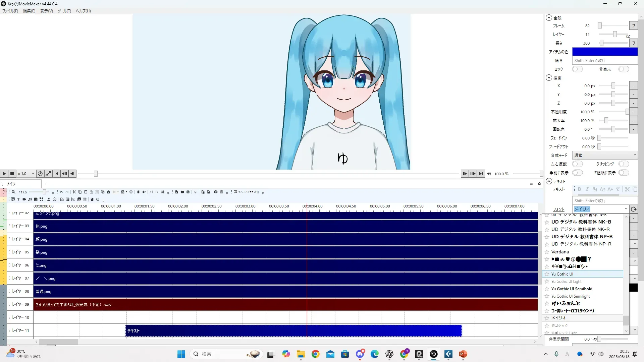Select Yu Gothic UI Semibold font
644x362 pixels.
tap(572, 289)
